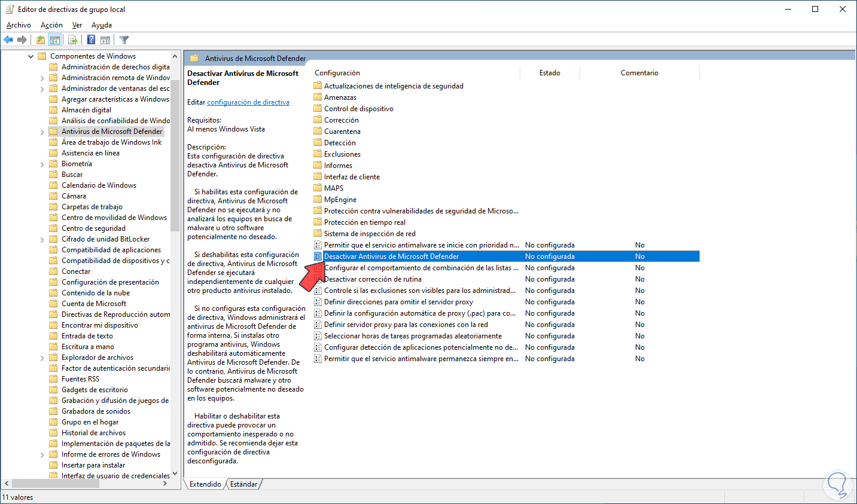Click the tree folder icon beside Centro de seguridad
The width and height of the screenshot is (857, 504).
53,228
